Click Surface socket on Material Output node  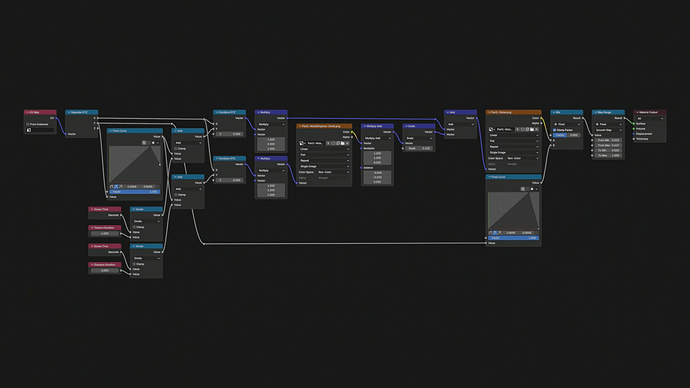tap(634, 124)
